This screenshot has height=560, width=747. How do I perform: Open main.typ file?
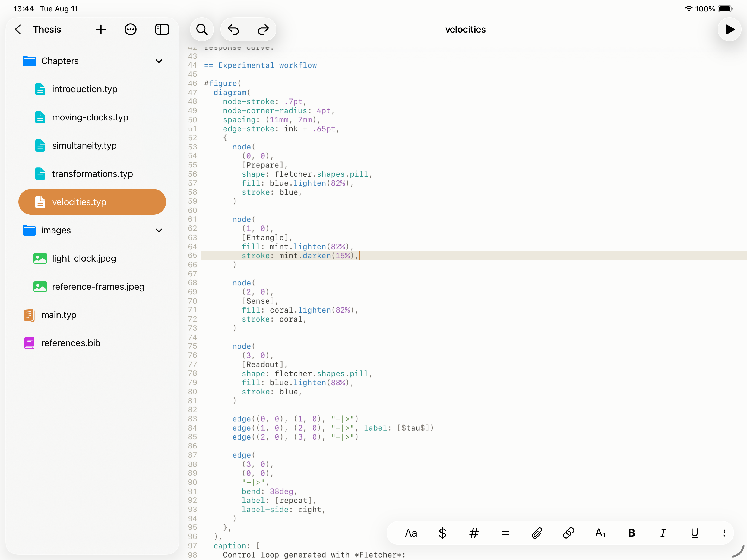tap(92, 315)
